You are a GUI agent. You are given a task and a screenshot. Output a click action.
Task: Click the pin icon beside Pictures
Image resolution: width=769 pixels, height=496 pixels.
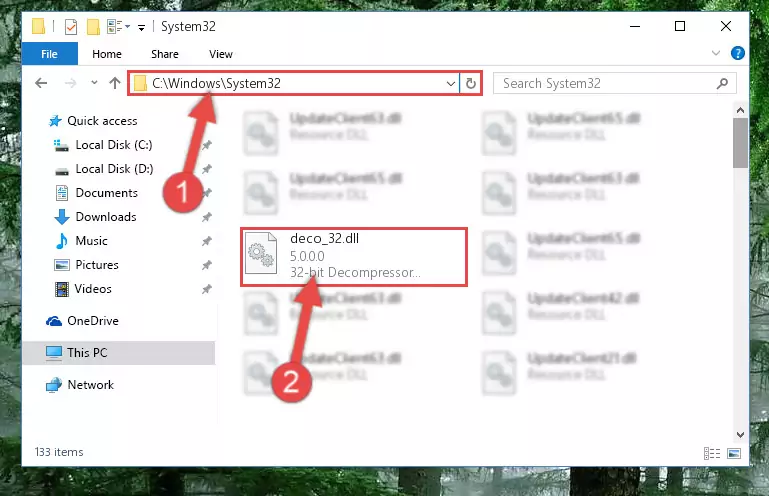[x=206, y=265]
